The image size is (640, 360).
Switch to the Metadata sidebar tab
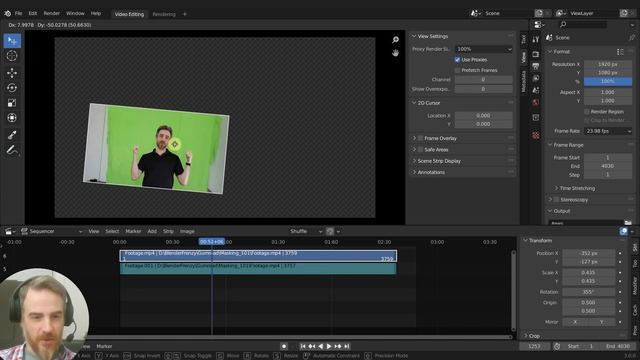click(x=524, y=82)
